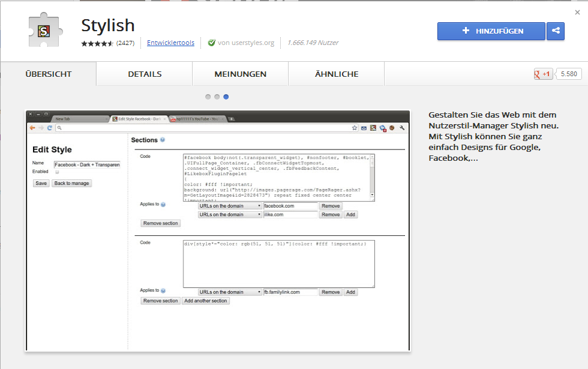Click the back arrow in the preview browser
Image resolution: width=588 pixels, height=369 pixels.
32,128
